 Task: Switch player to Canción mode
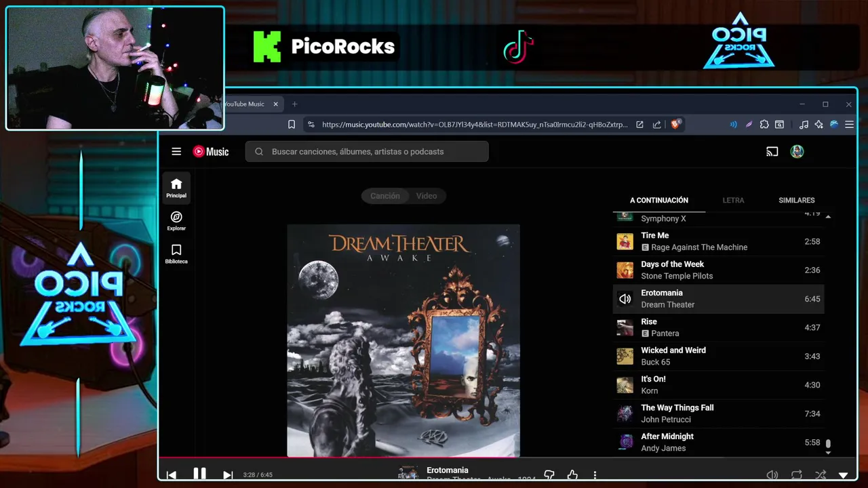tap(384, 196)
